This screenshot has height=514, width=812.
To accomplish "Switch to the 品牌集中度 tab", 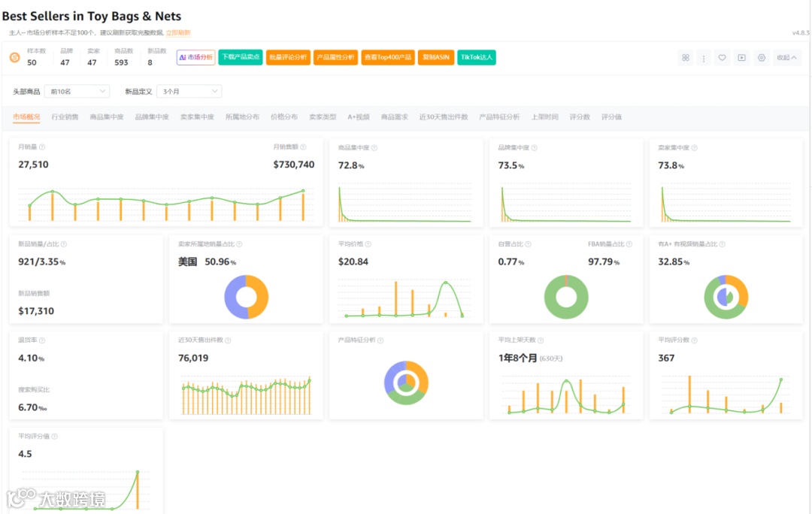I will [x=152, y=117].
